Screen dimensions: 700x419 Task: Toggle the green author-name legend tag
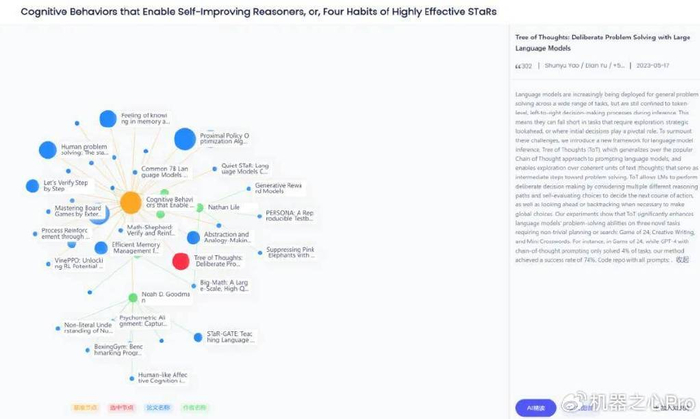[x=194, y=407]
